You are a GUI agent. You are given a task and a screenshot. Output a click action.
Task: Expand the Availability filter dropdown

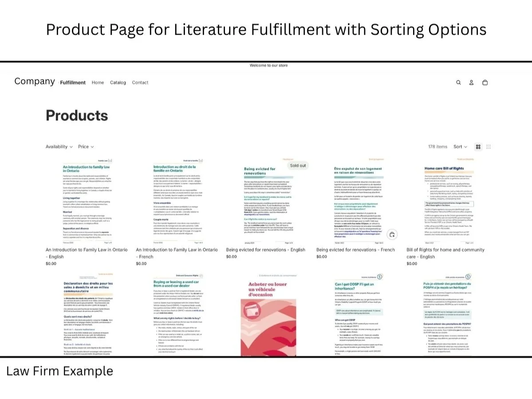tap(59, 146)
